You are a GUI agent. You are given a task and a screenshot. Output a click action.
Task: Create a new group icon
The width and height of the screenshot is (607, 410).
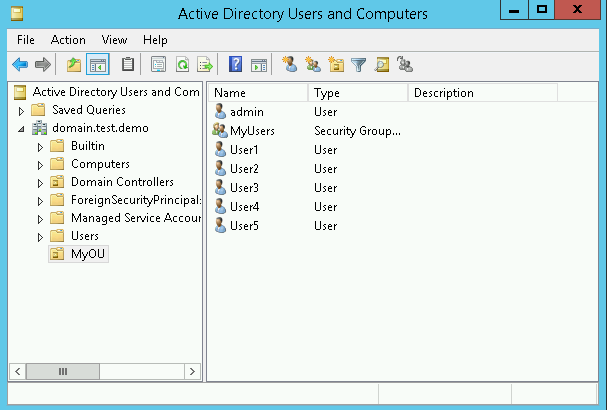(313, 64)
